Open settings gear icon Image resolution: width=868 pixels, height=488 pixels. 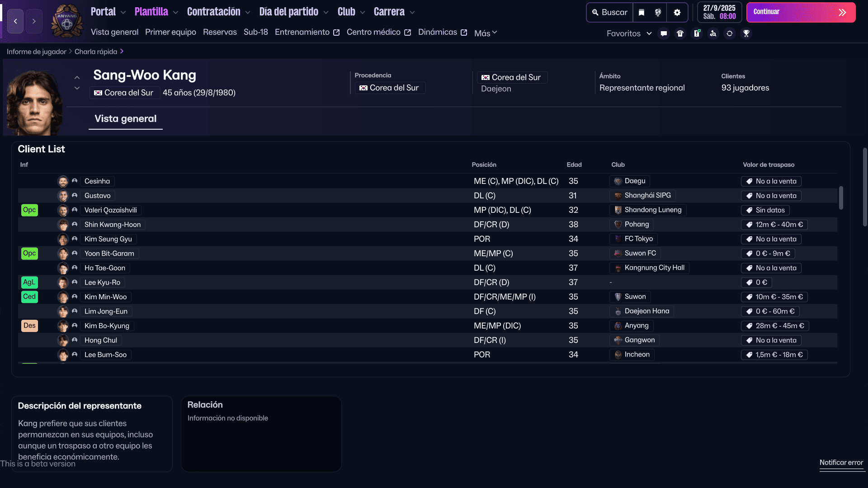point(677,13)
